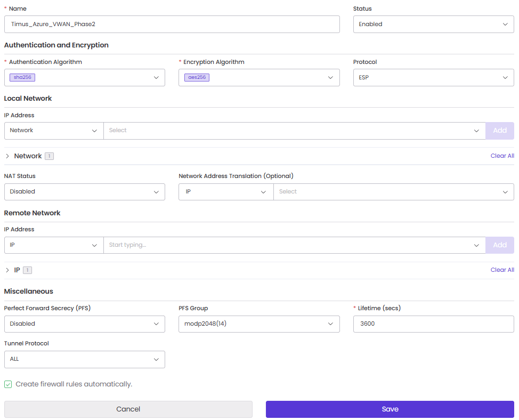Open the Protocol dropdown showing ESP
Image resolution: width=519 pixels, height=420 pixels.
point(433,77)
